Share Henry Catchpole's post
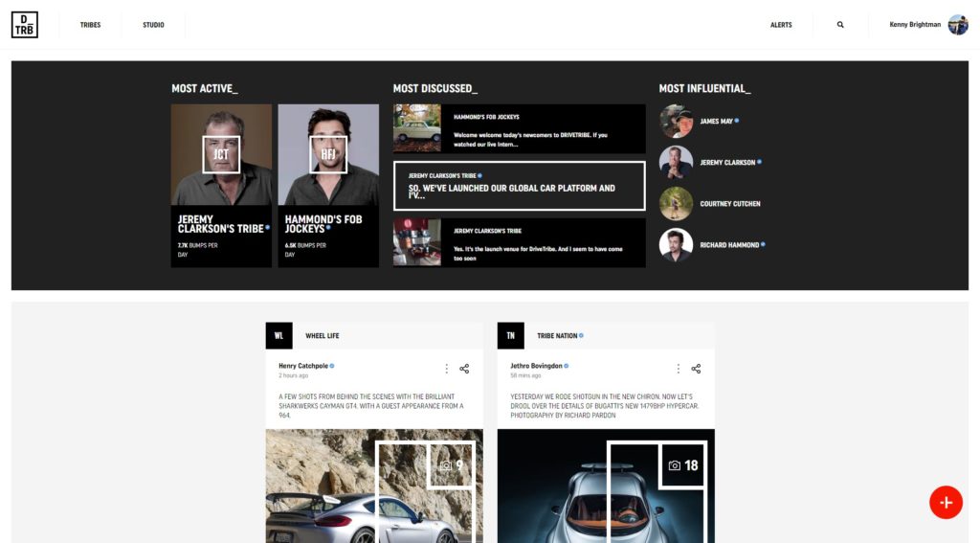 464,369
